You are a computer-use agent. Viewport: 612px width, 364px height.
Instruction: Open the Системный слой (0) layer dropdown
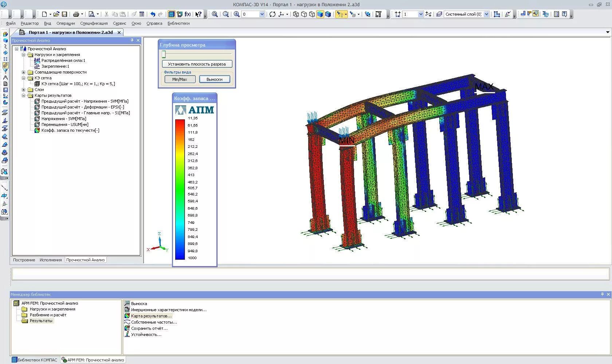486,14
